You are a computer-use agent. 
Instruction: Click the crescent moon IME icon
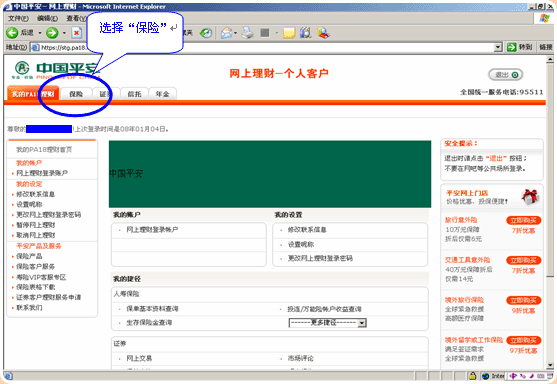532,376
